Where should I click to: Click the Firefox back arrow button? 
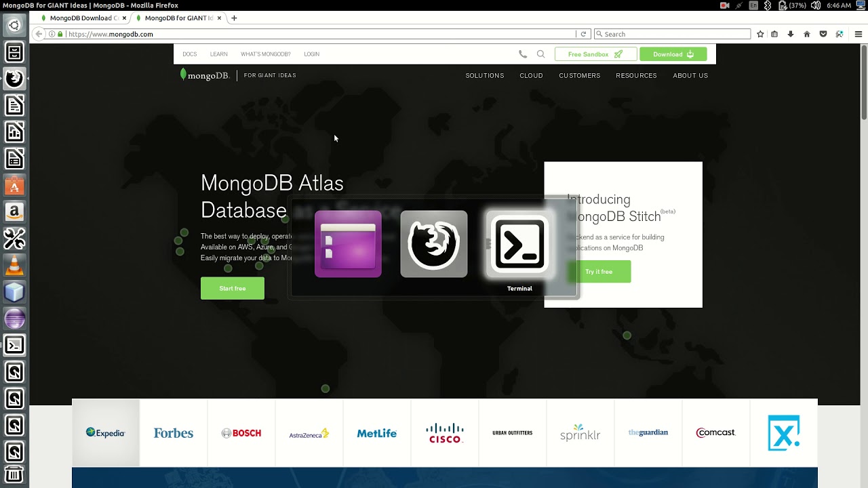pyautogui.click(x=39, y=34)
